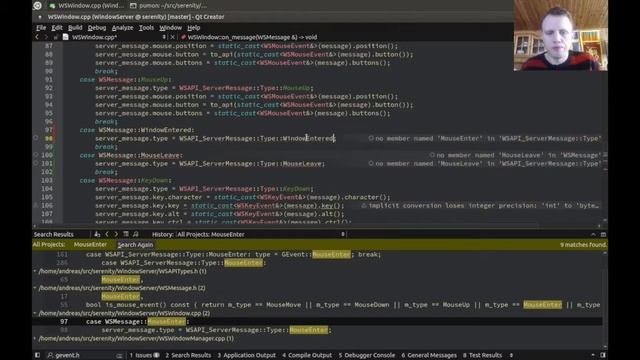Expand the WSWindowManager.cpp results group

tap(35, 338)
